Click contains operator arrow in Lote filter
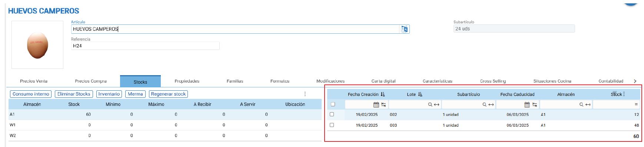The height and width of the screenshot is (147, 644). 436,105
